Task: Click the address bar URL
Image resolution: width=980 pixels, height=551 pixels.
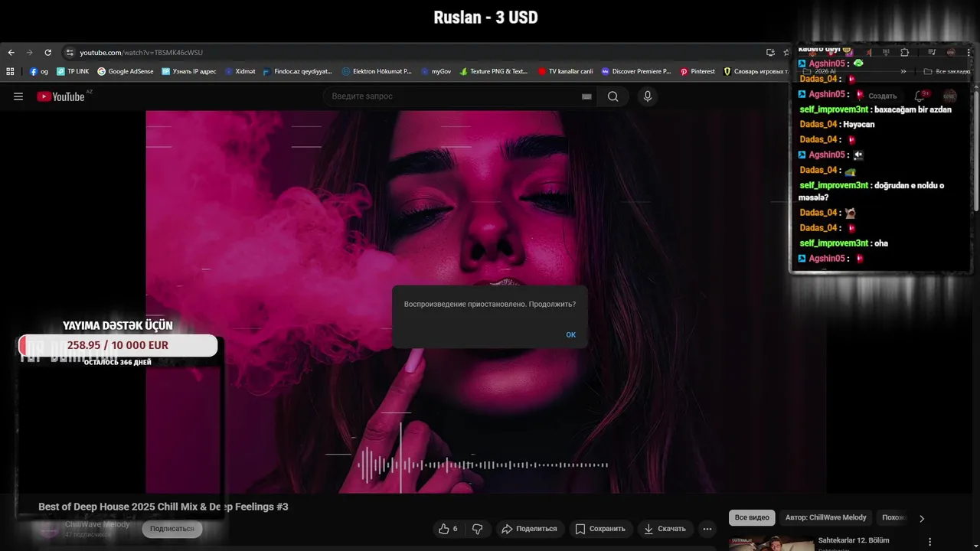Action: click(142, 52)
